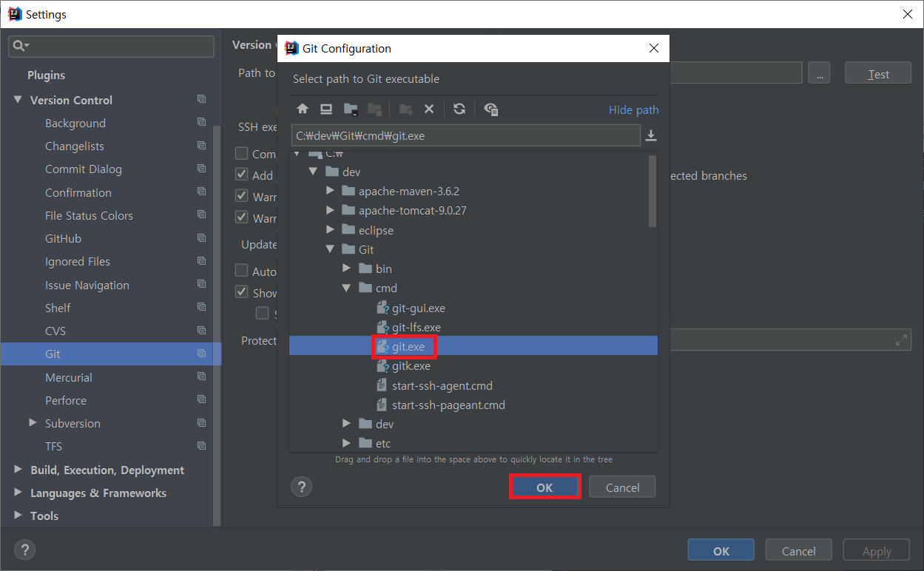Click New Folder icon in file chooser
924x571 pixels.
(x=405, y=109)
